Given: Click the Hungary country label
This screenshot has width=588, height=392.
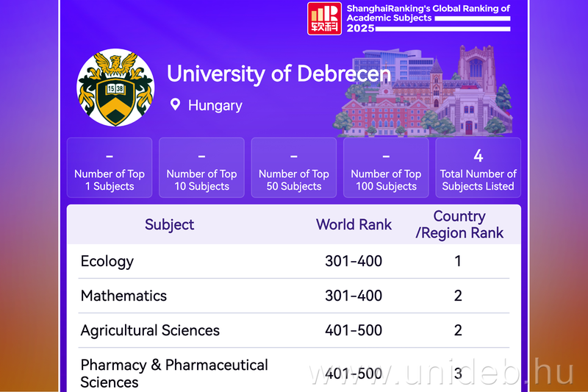Looking at the screenshot, I should pyautogui.click(x=215, y=105).
